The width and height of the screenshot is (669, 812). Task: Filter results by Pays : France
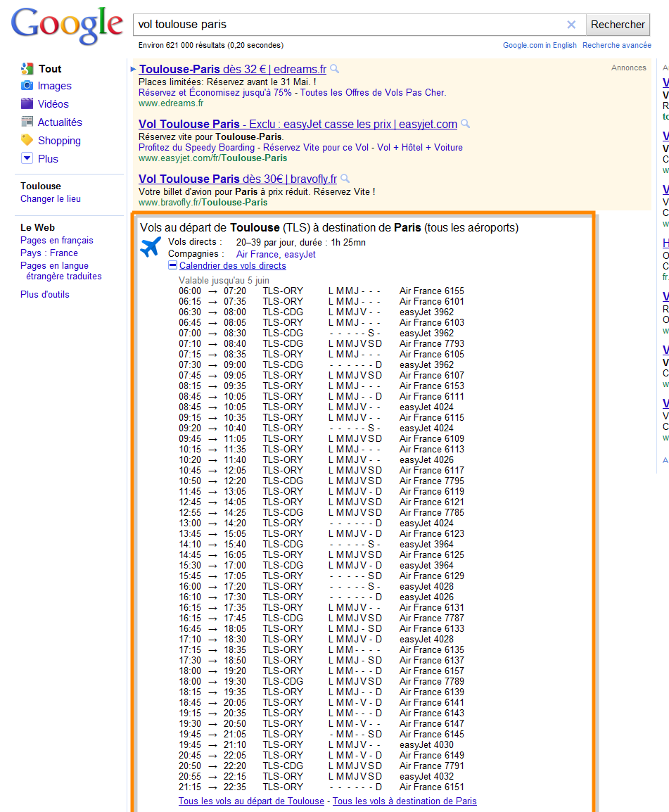[49, 253]
